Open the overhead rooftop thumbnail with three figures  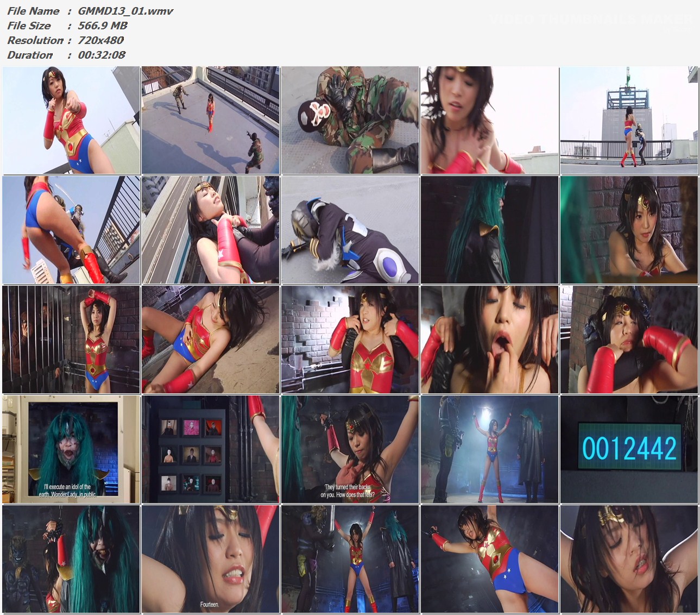(x=211, y=120)
